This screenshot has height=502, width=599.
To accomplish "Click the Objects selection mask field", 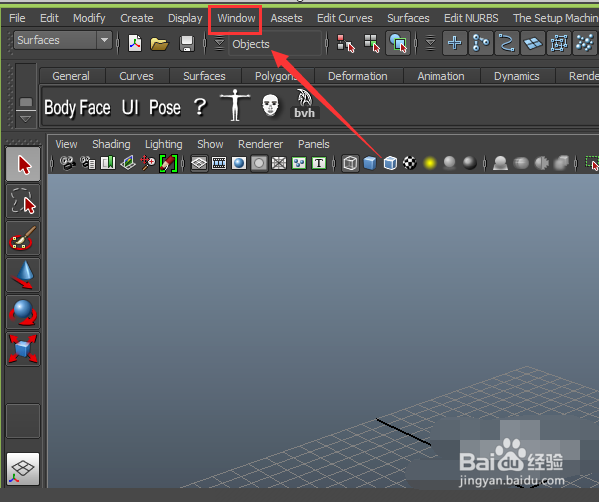I will point(275,44).
